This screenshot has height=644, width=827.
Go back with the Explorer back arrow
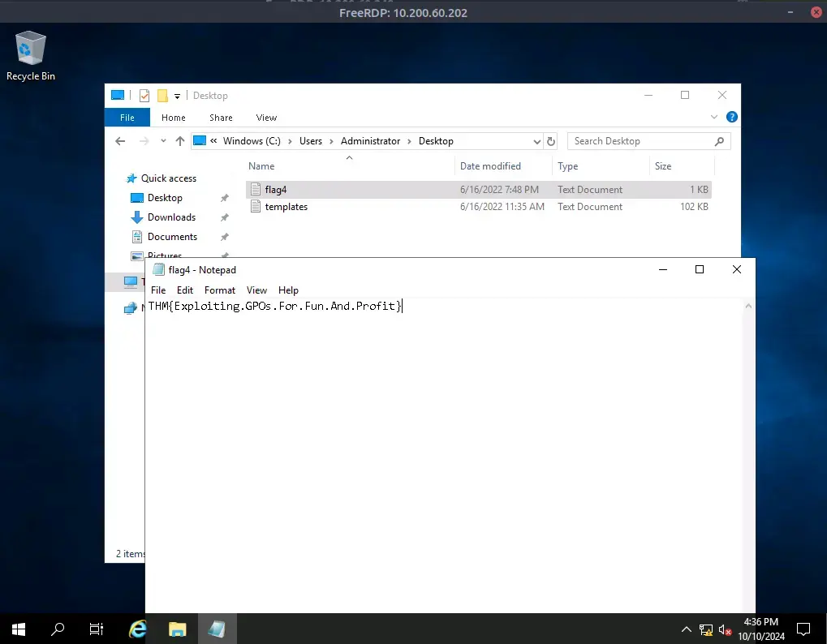click(x=120, y=141)
